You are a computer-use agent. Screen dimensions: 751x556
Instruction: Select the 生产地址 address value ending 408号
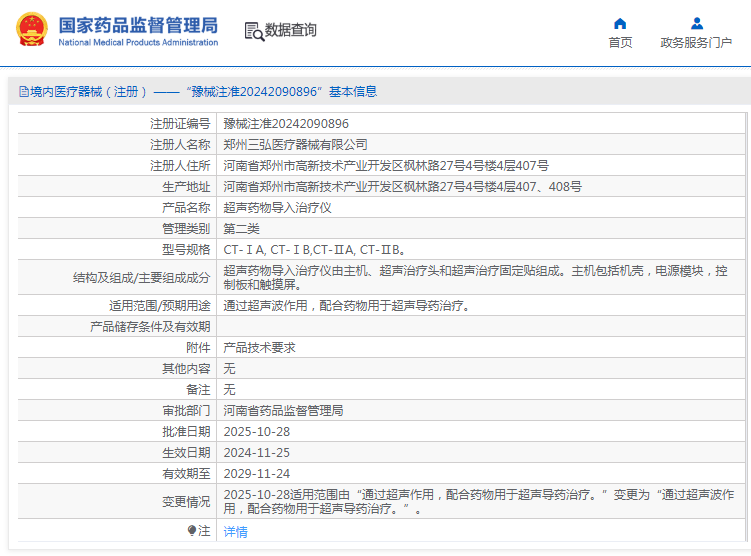pos(403,187)
